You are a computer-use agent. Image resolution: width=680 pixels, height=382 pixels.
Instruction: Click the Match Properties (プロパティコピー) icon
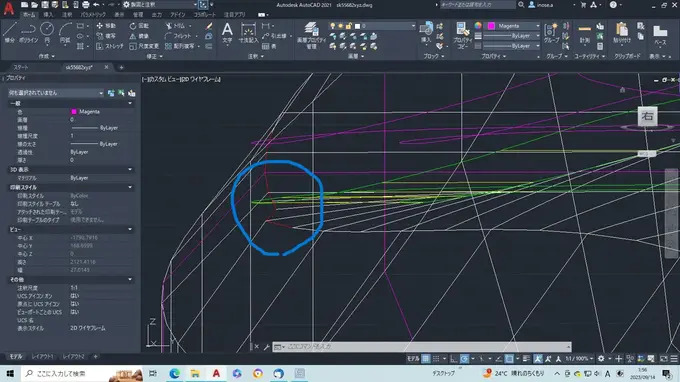[462, 35]
